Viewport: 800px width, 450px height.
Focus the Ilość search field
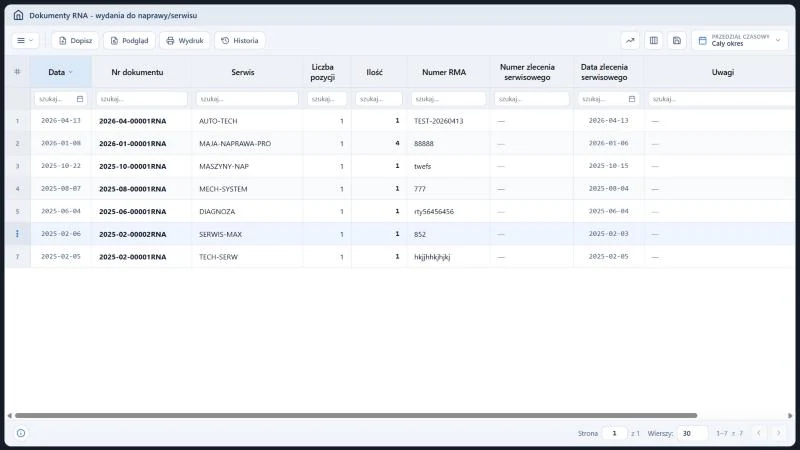(x=379, y=99)
